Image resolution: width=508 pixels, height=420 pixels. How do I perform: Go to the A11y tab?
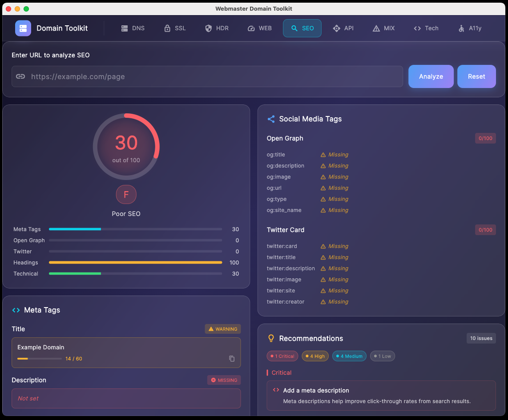[470, 28]
